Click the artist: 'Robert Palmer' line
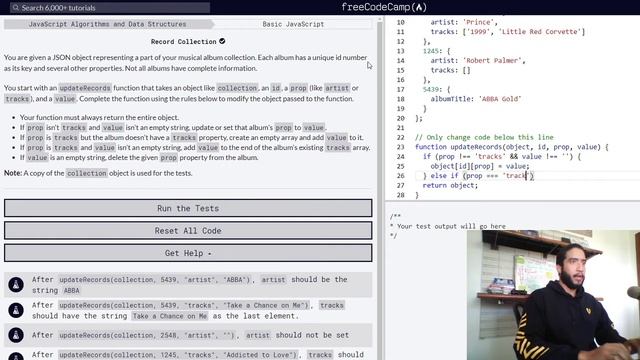Viewport: 640px width, 360px height. click(x=478, y=60)
